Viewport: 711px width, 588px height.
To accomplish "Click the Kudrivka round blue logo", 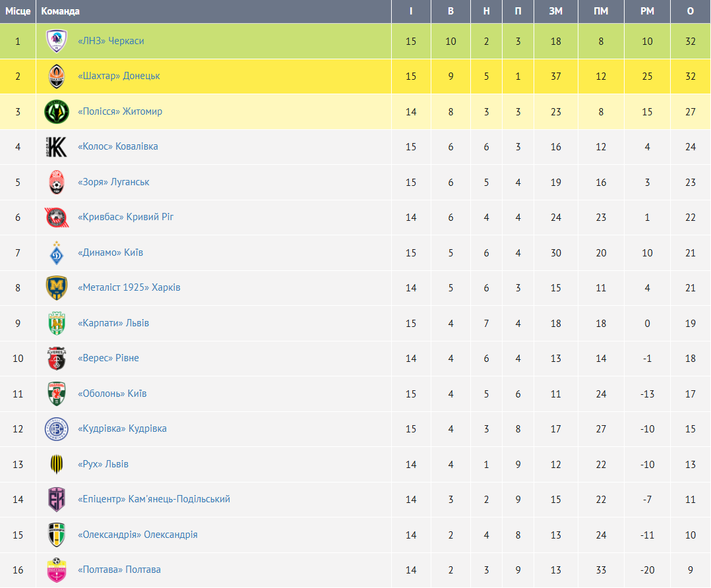I will pos(56,429).
